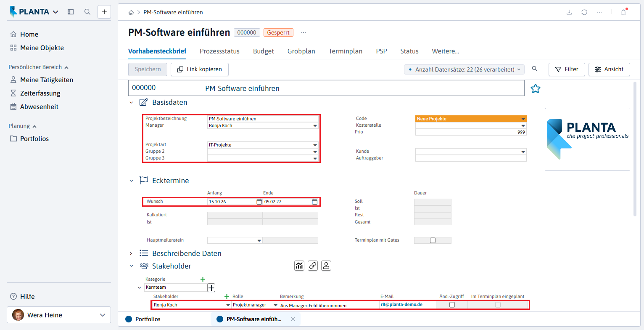This screenshot has width=644, height=330.
Task: Open the Manager dropdown showing Ronja Koch
Action: click(x=315, y=125)
